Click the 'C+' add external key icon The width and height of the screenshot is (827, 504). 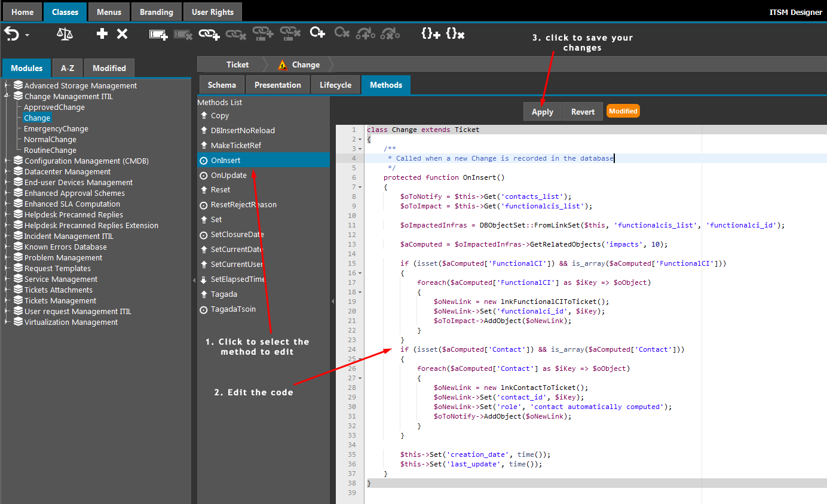click(317, 33)
